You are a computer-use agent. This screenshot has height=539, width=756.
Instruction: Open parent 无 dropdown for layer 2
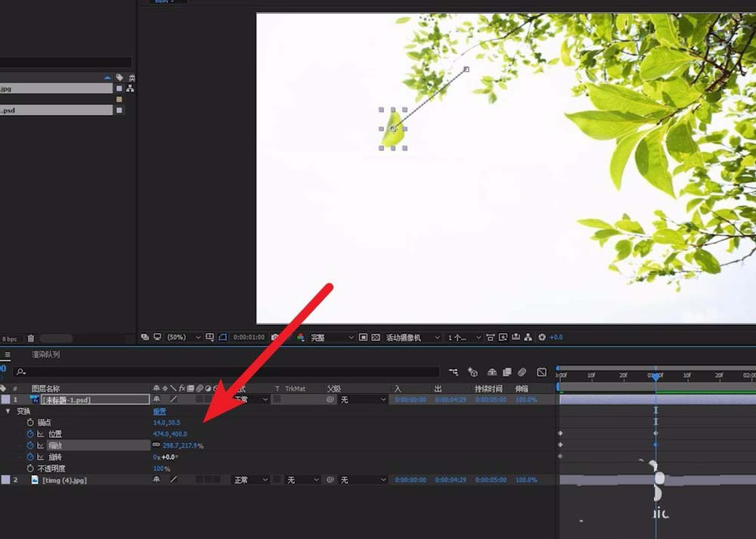click(364, 480)
